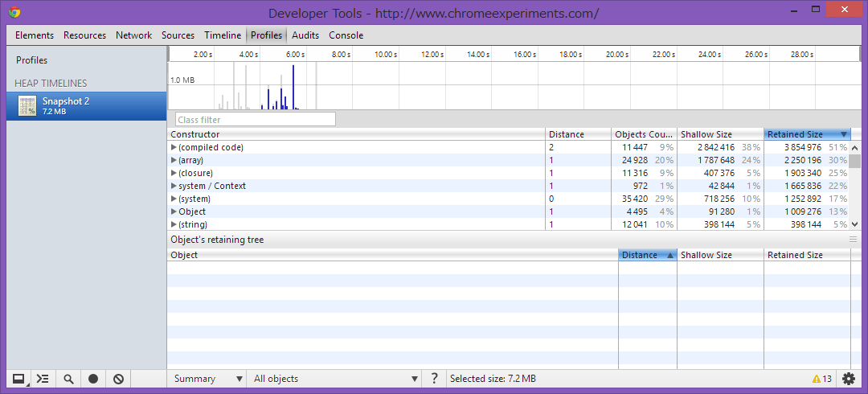Open the Network tab

[x=133, y=35]
